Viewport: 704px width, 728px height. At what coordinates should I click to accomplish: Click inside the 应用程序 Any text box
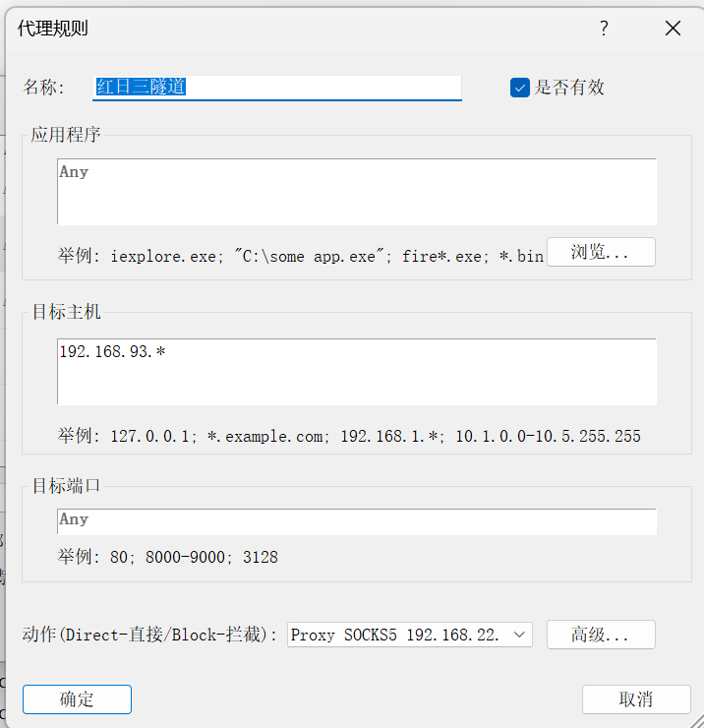(356, 192)
